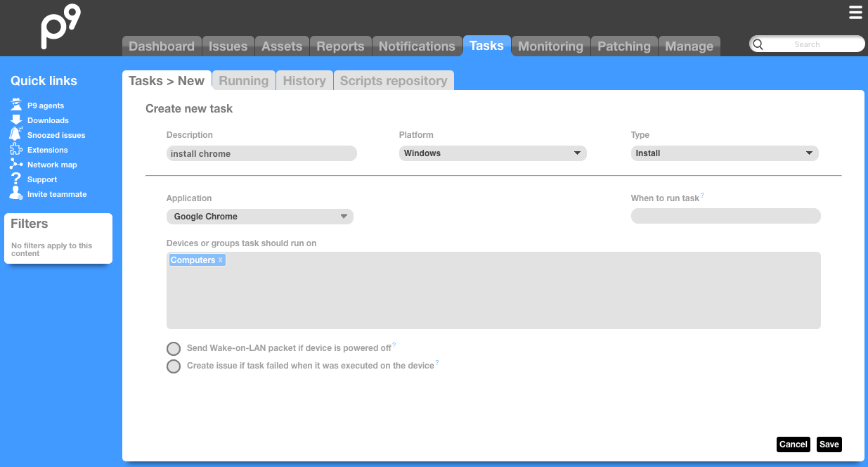Screen dimensions: 868x467
Task: Go to the Manage tab
Action: pos(689,46)
